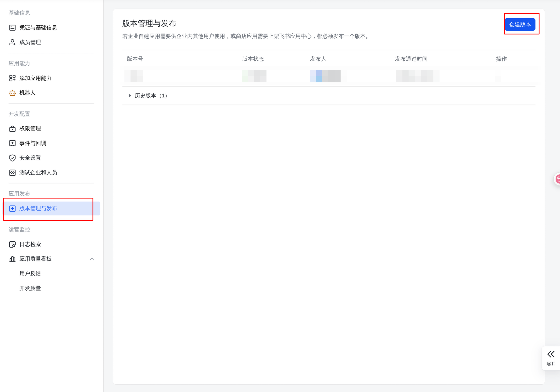Viewport: 560px width, 392px height.
Task: Click the 事件与回调 icon
Action: coord(12,143)
